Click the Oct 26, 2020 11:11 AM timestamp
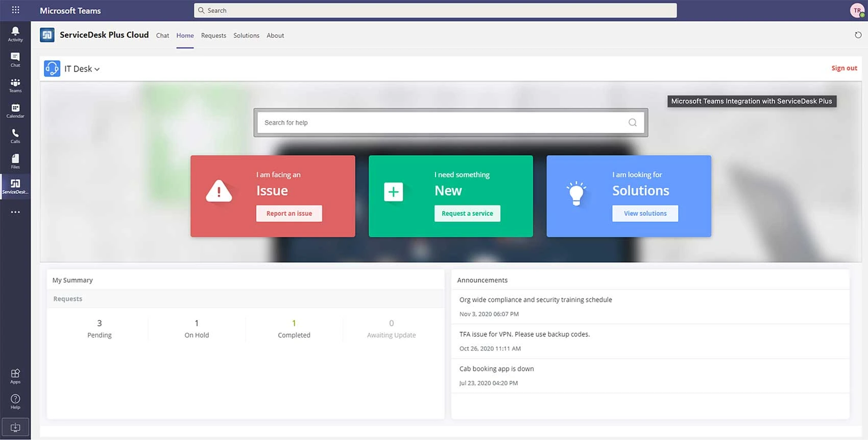The image size is (868, 440). tap(490, 349)
